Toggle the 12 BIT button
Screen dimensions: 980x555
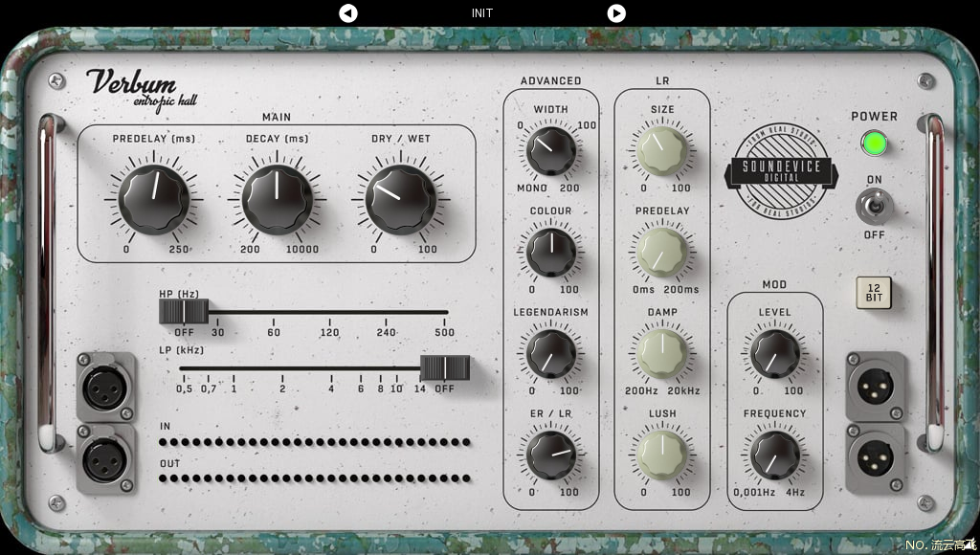[x=874, y=293]
